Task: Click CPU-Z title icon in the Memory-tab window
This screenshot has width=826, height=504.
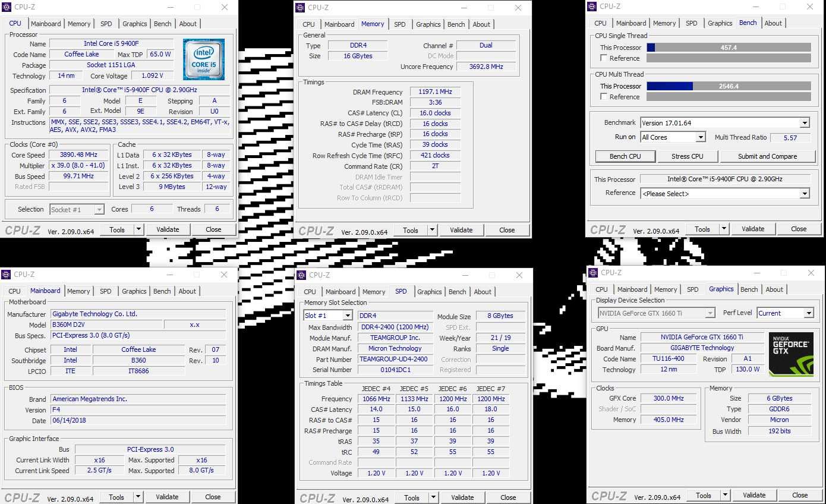Action: coord(301,8)
